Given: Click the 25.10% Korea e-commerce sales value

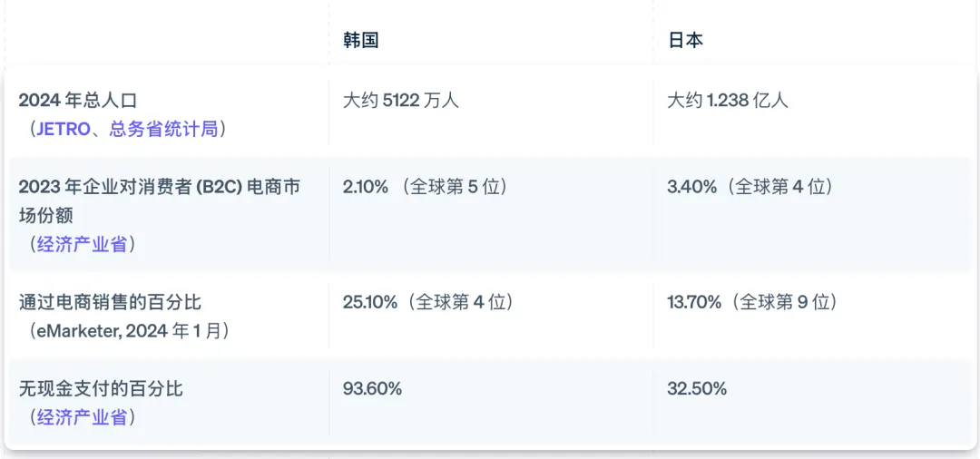Looking at the screenshot, I should 370,302.
